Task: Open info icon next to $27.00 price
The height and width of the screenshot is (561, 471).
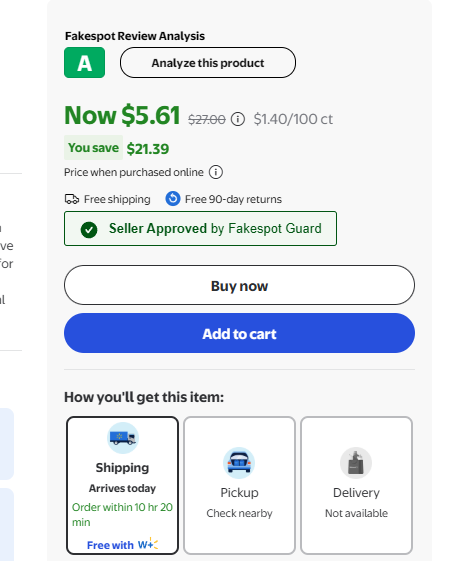Action: coord(238,119)
